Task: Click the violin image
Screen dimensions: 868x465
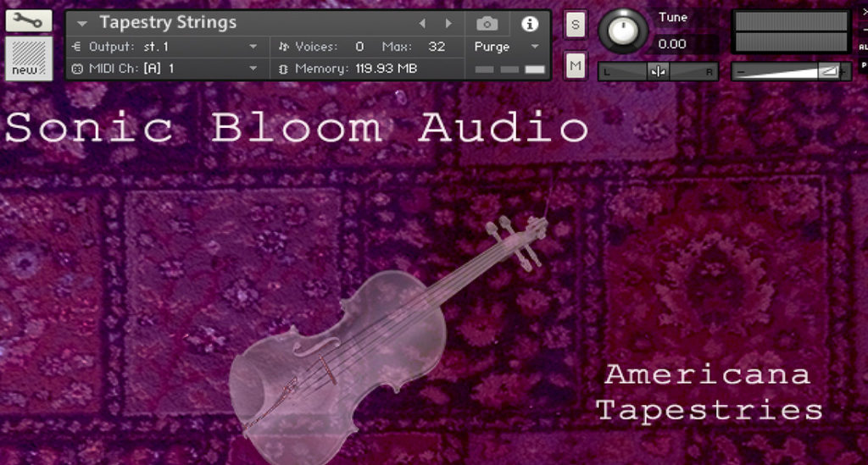Action: pos(387,340)
